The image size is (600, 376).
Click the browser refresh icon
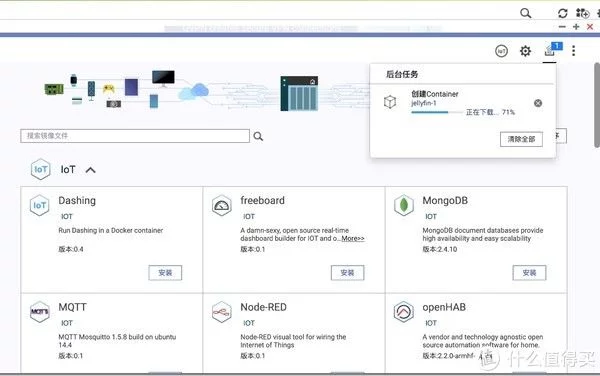(562, 13)
